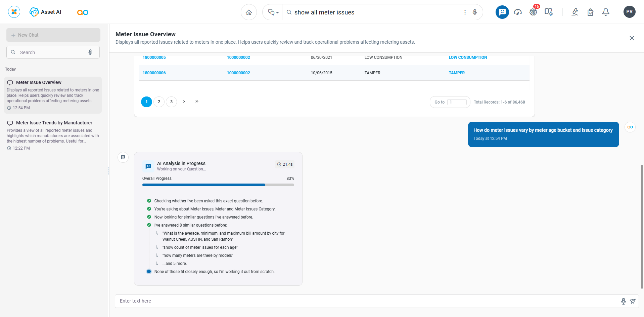The width and height of the screenshot is (644, 317).
Task: Open the brain icon with the 16 badge
Action: point(533,12)
